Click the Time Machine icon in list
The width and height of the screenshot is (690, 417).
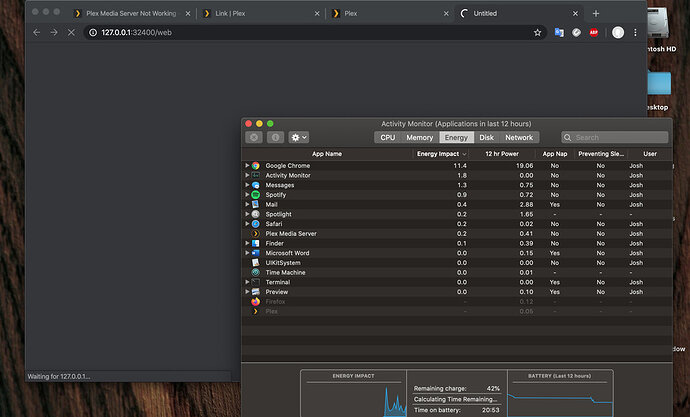pyautogui.click(x=256, y=272)
